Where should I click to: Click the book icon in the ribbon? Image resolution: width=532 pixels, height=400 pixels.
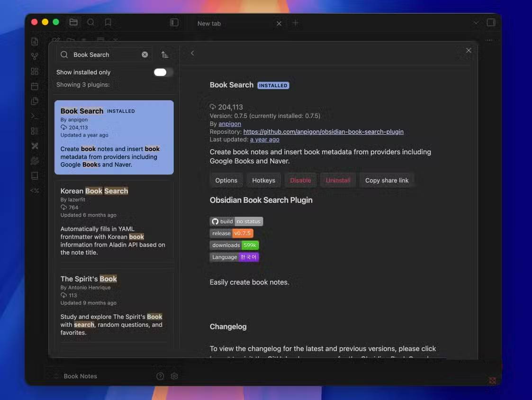(35, 176)
